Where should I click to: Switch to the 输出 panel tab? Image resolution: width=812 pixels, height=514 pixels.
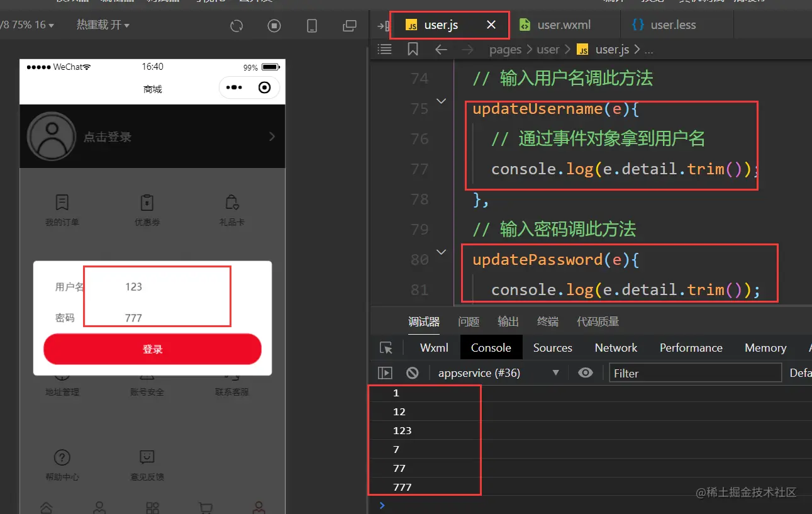tap(508, 321)
